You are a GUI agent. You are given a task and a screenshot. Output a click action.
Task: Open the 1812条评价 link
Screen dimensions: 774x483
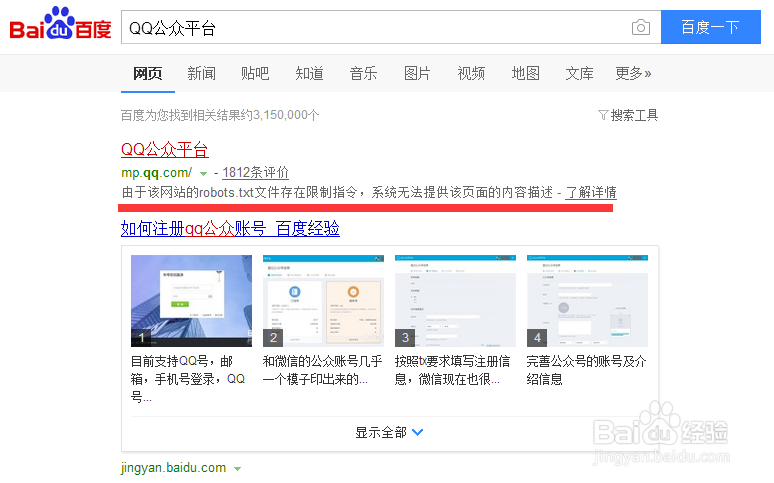click(x=255, y=172)
